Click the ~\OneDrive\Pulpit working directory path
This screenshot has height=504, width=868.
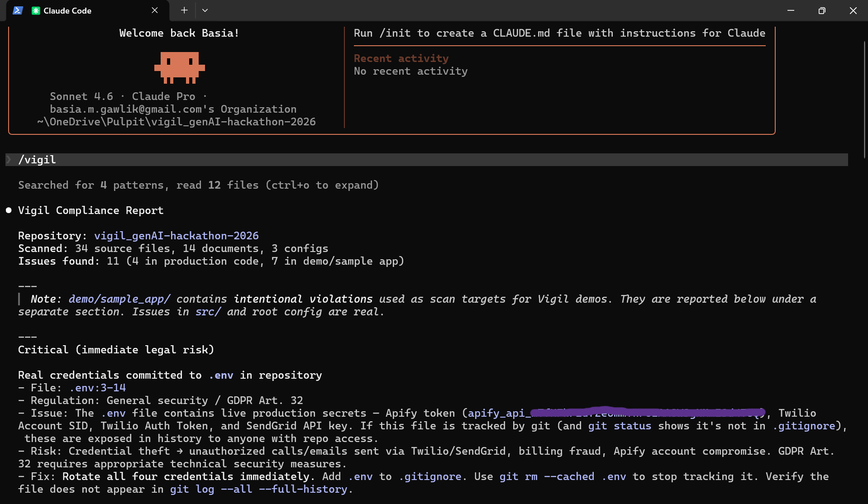176,122
